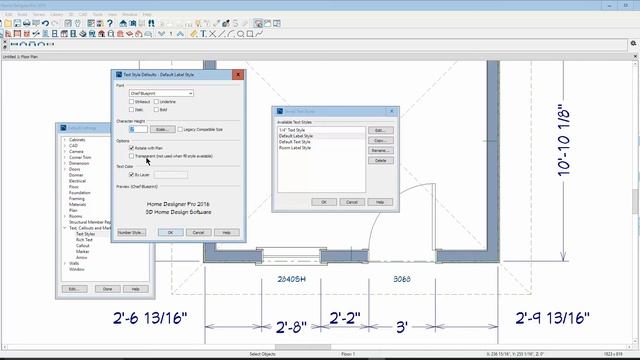The image size is (640, 360).
Task: Select Default Text Style in list
Action: click(x=295, y=142)
